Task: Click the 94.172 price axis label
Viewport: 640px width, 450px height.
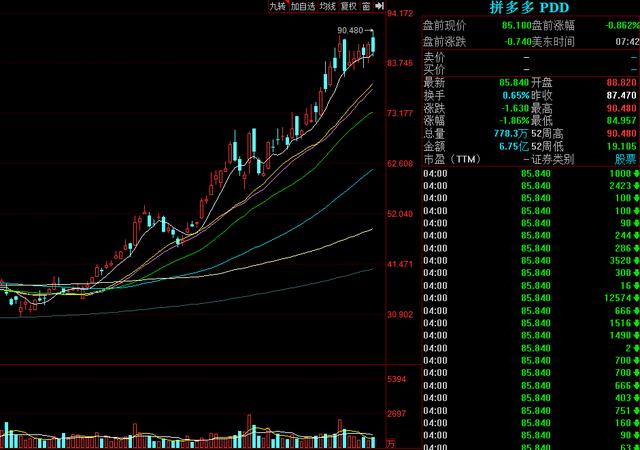Action: click(400, 13)
